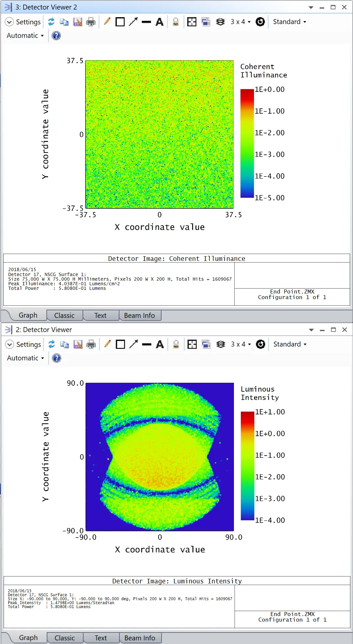Open the Standard dropdown in top viewer
Image resolution: width=353 pixels, height=644 pixels.
(x=289, y=22)
